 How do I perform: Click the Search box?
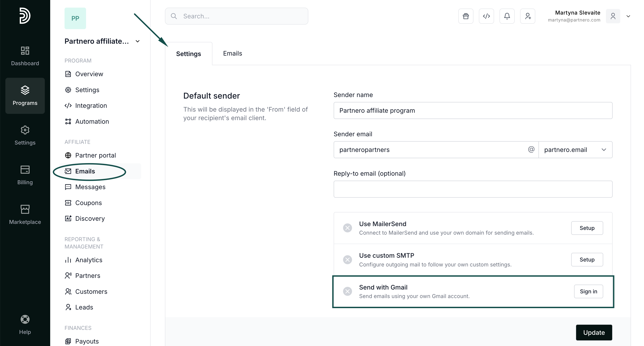point(236,16)
